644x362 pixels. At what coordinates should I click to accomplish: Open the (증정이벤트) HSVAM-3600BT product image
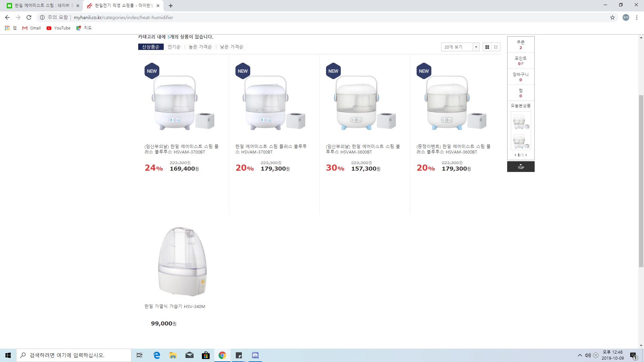pos(455,101)
